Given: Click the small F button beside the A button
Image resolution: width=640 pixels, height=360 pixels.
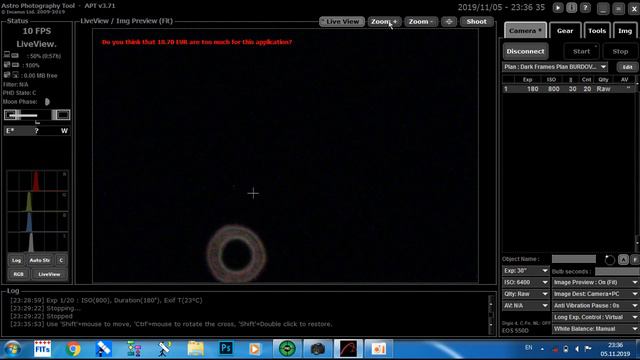Looking at the screenshot, I should click(635, 259).
